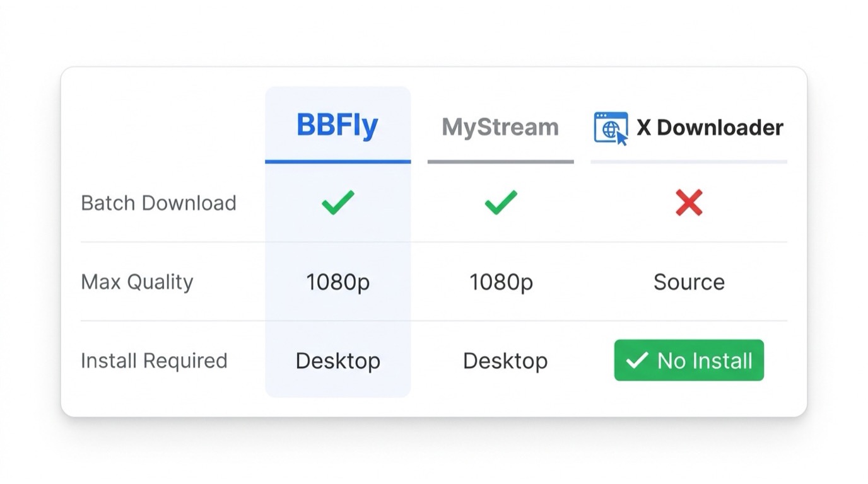Click the Source quality value

click(689, 282)
